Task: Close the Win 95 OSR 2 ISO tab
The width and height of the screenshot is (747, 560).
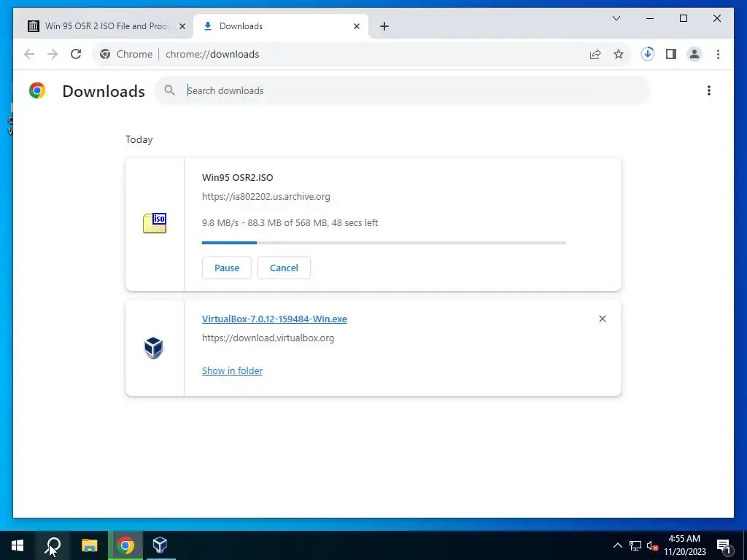Action: (182, 26)
